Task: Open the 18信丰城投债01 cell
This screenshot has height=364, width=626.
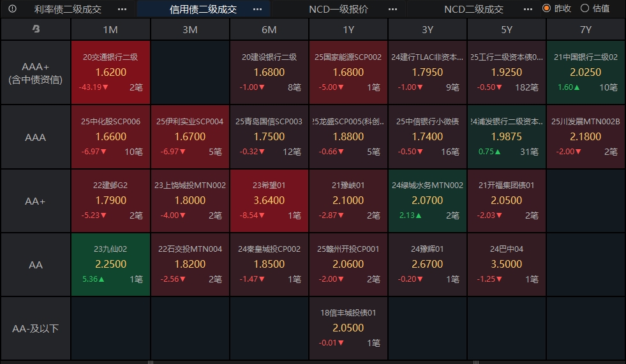Action: pos(348,328)
